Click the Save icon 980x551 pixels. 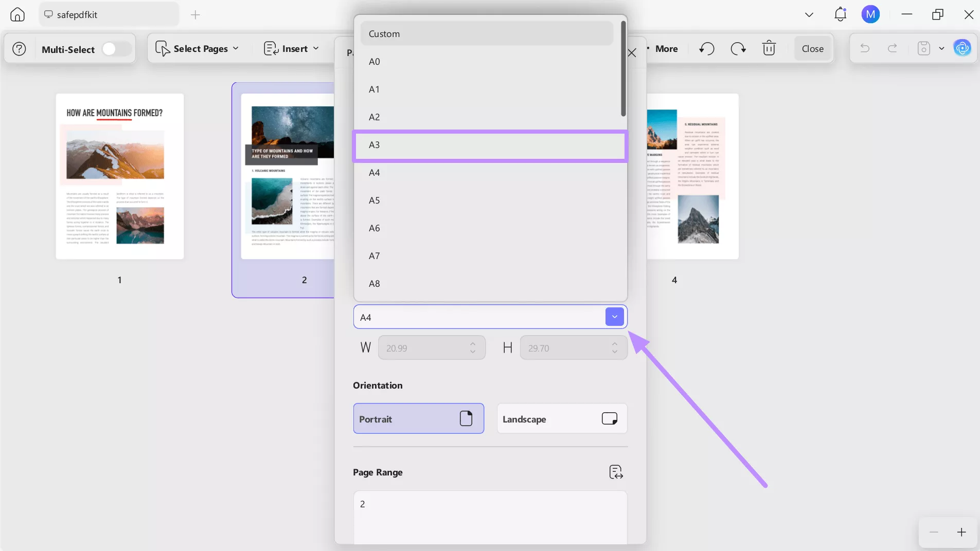924,48
